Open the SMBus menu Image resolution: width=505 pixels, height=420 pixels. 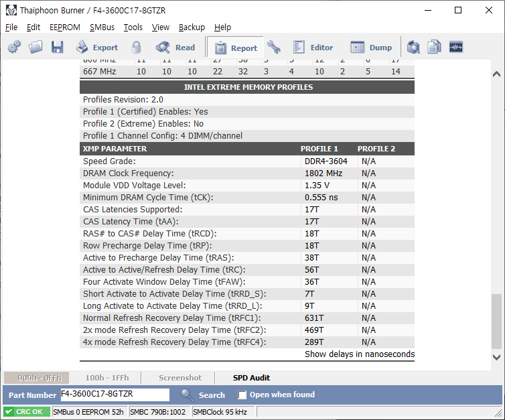(102, 27)
